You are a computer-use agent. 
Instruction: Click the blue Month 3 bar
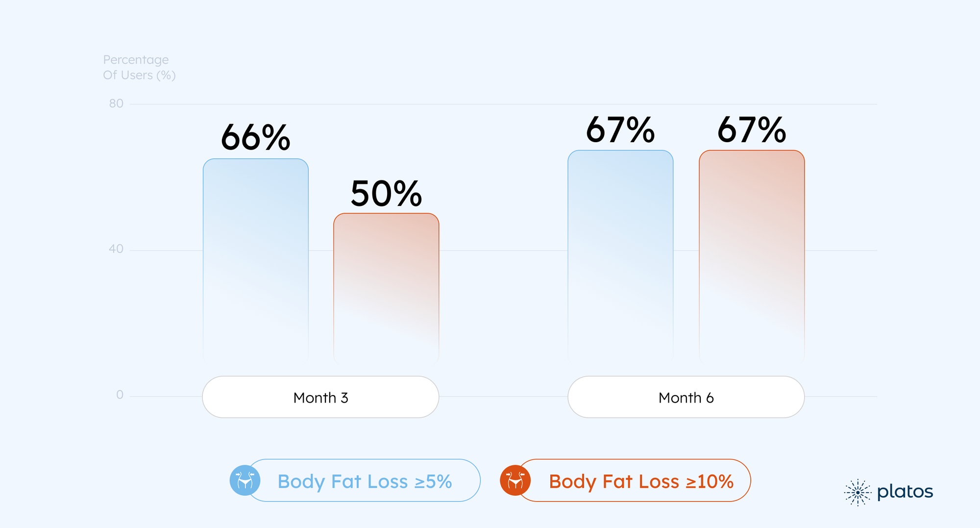click(256, 260)
